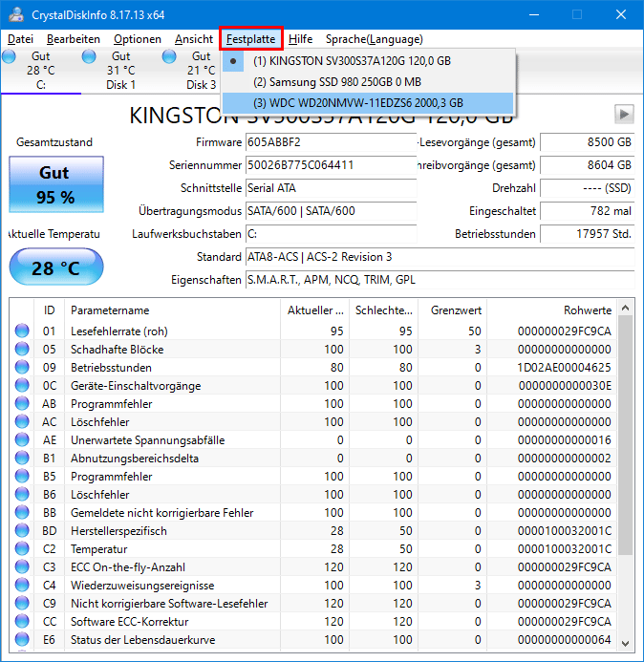Image resolution: width=644 pixels, height=662 pixels.
Task: Click status orb for Lesefehlerrate (roh)
Action: tap(22, 331)
